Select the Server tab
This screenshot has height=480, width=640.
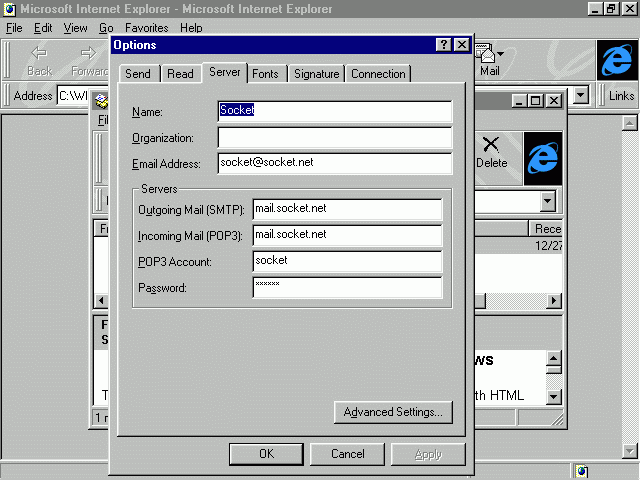pyautogui.click(x=224, y=72)
